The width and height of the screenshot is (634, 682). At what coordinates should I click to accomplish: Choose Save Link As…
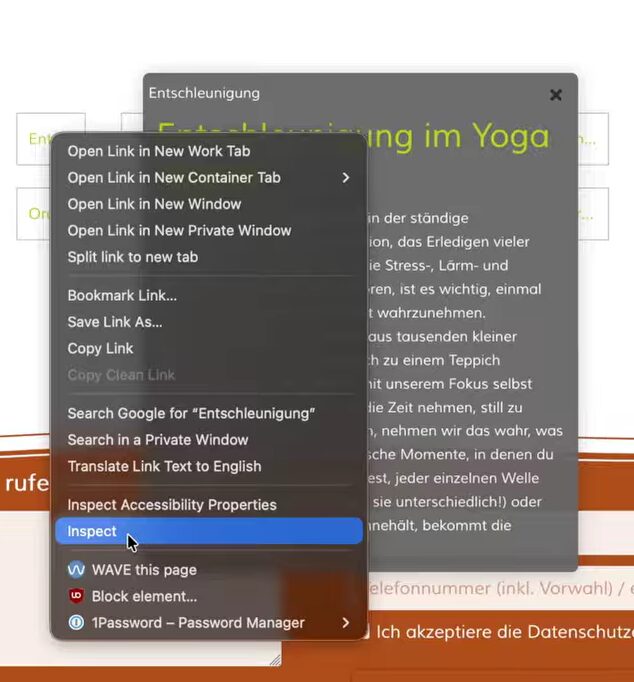pyautogui.click(x=209, y=322)
